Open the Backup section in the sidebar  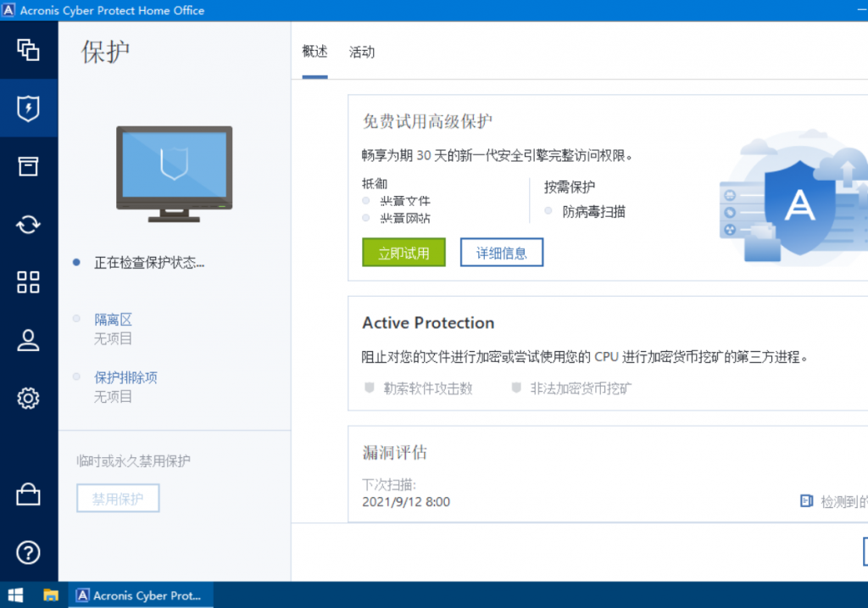click(28, 50)
